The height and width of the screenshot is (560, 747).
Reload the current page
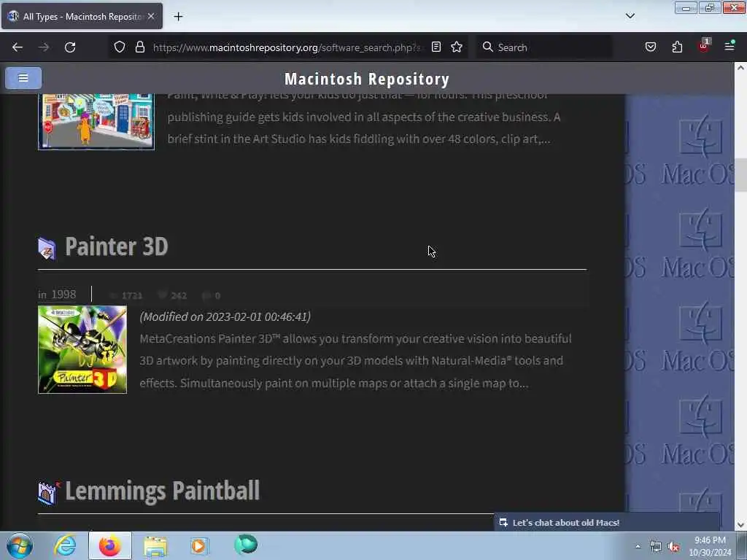(x=70, y=47)
